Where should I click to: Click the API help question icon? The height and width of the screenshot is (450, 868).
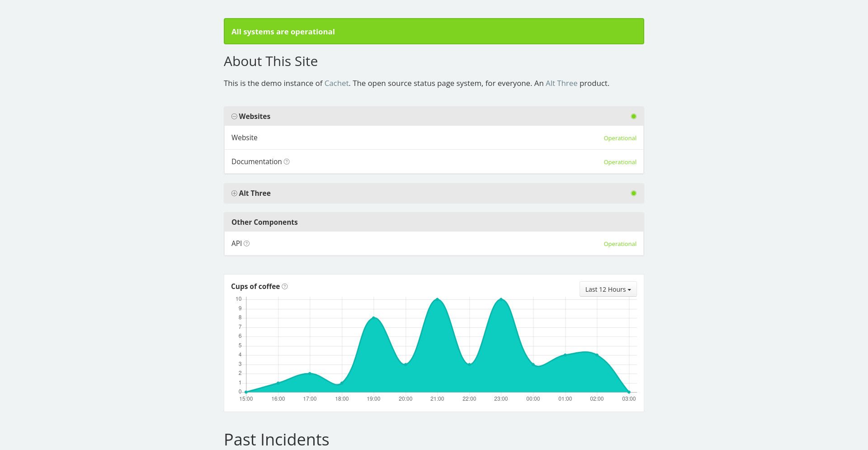(x=247, y=243)
